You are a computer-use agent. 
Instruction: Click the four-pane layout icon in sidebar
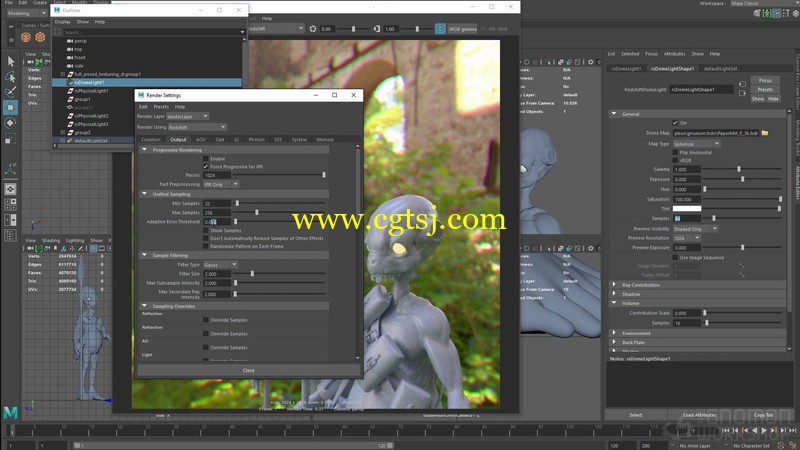10,205
